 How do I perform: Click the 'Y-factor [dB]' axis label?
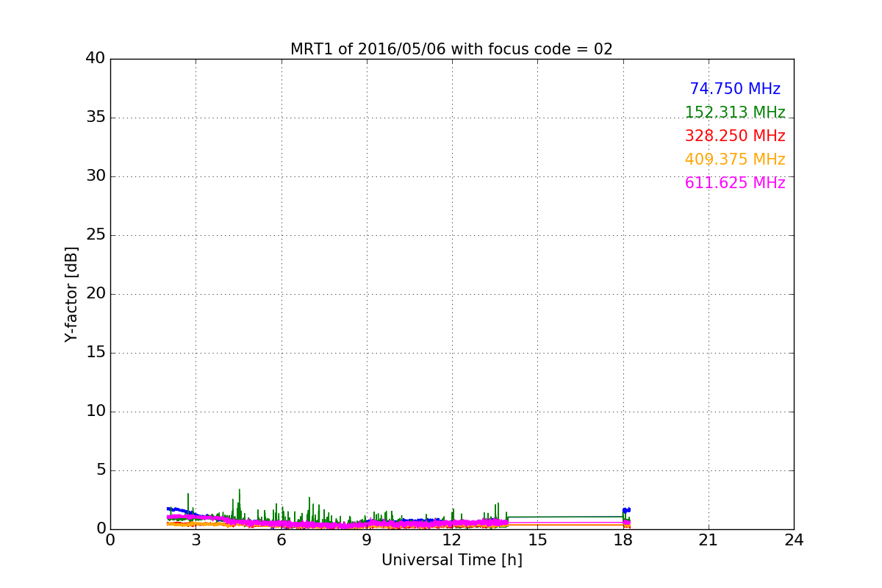coord(71,294)
